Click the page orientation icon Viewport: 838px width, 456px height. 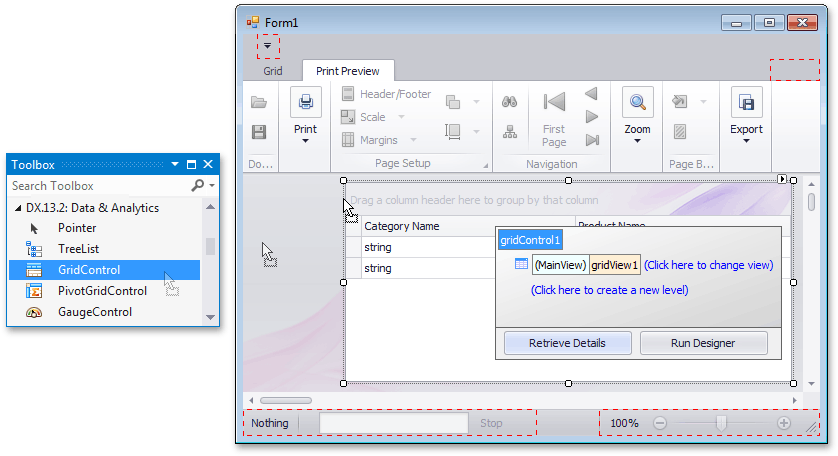453,102
